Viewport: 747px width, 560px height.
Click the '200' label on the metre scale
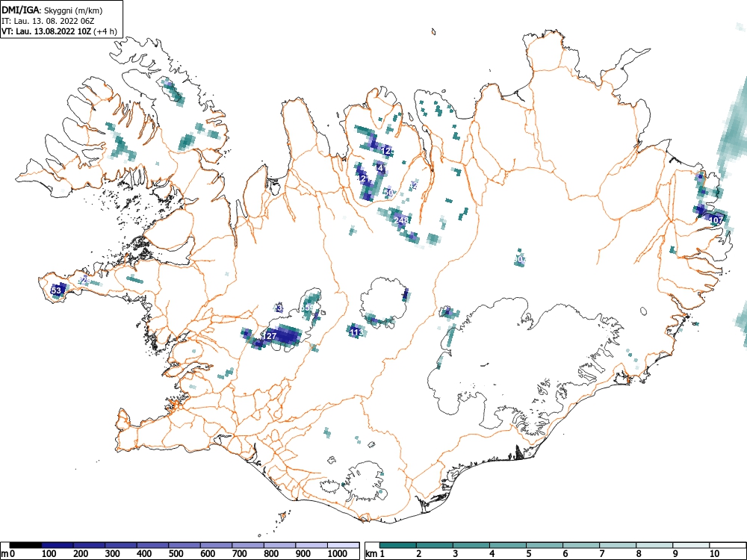tap(81, 554)
